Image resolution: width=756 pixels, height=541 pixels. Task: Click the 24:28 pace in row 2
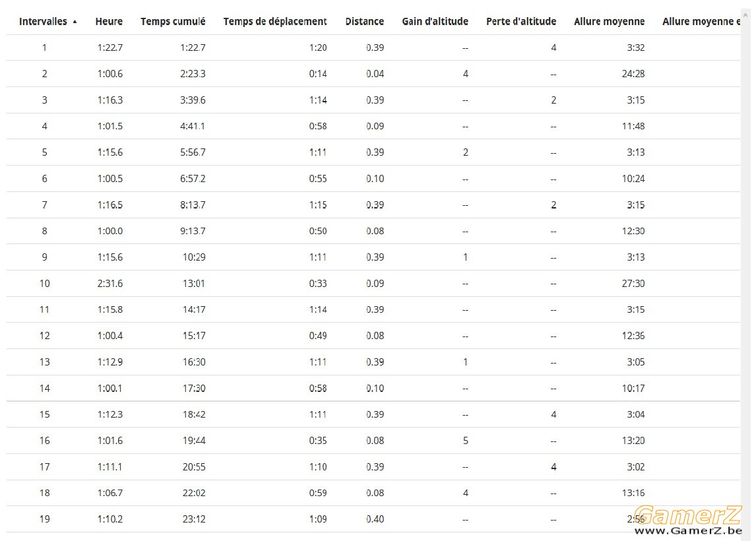(633, 74)
